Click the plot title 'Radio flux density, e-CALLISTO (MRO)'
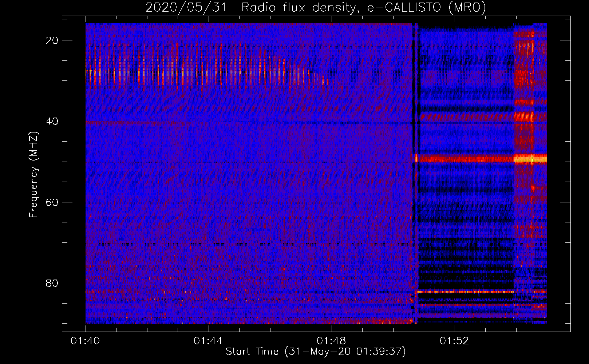589x364 pixels. (x=364, y=7)
